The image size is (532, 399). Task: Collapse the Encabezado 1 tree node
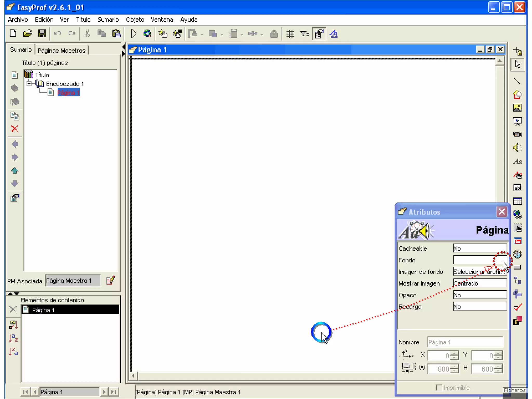pos(29,84)
